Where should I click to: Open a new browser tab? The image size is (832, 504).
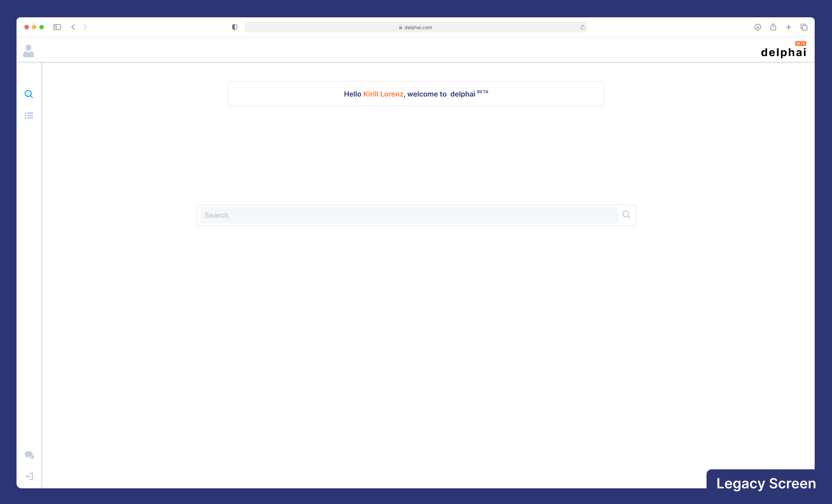click(x=788, y=27)
